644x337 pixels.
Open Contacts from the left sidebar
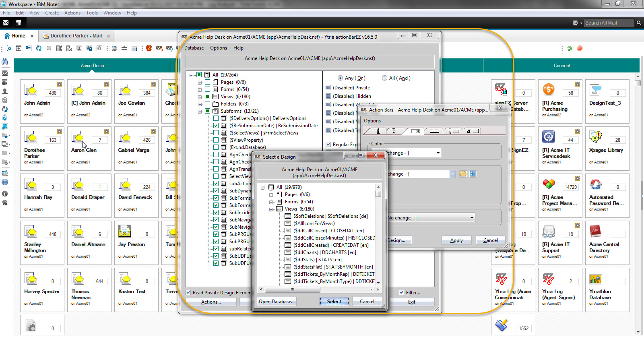click(5, 91)
